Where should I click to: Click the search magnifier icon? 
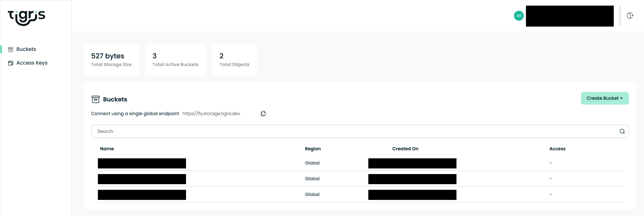point(622,131)
